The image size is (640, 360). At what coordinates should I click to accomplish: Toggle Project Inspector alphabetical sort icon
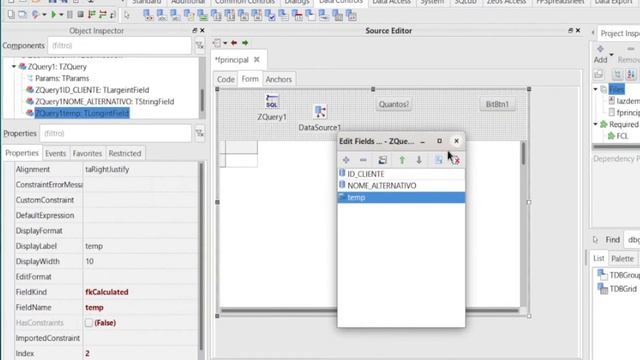click(631, 75)
